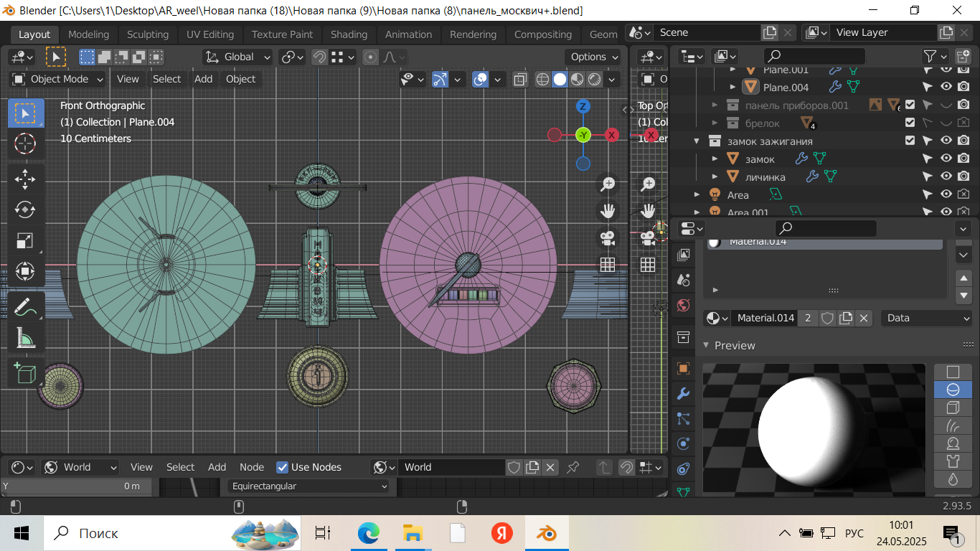Choose the Add Cube tool
The height and width of the screenshot is (551, 980).
coord(25,373)
